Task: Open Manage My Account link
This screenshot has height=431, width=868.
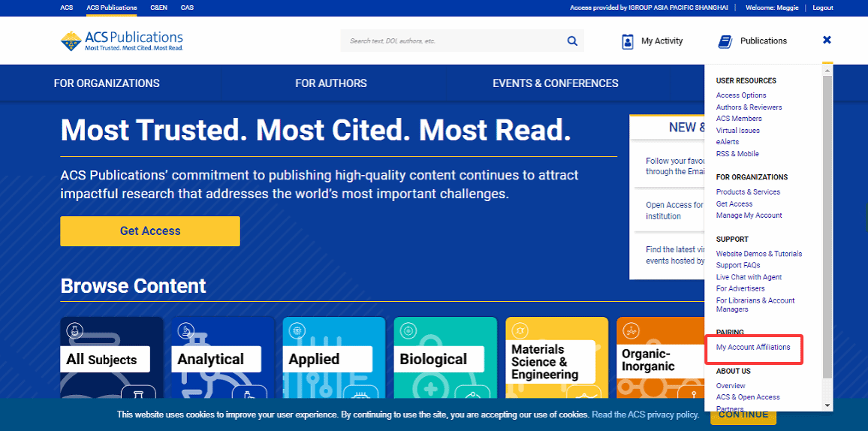Action: pos(749,215)
